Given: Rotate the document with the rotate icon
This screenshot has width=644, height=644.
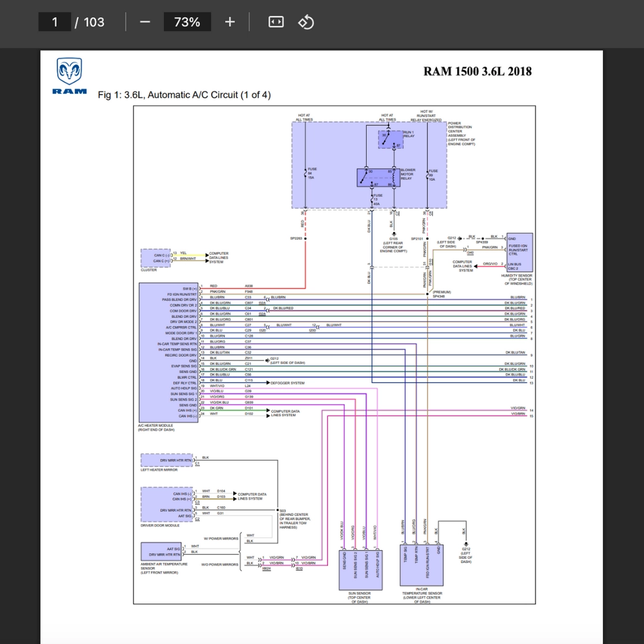Looking at the screenshot, I should click(x=306, y=22).
